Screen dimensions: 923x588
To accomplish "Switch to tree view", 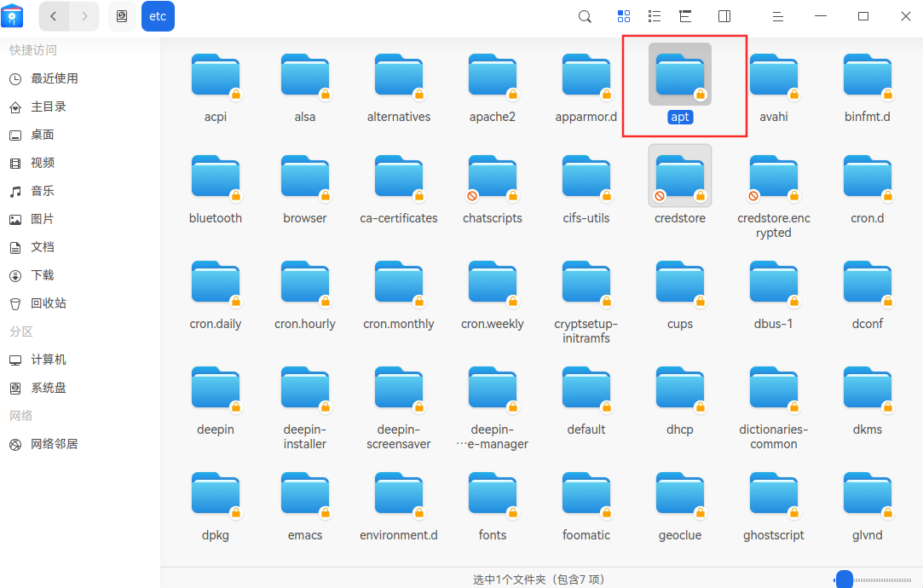I will pyautogui.click(x=684, y=16).
